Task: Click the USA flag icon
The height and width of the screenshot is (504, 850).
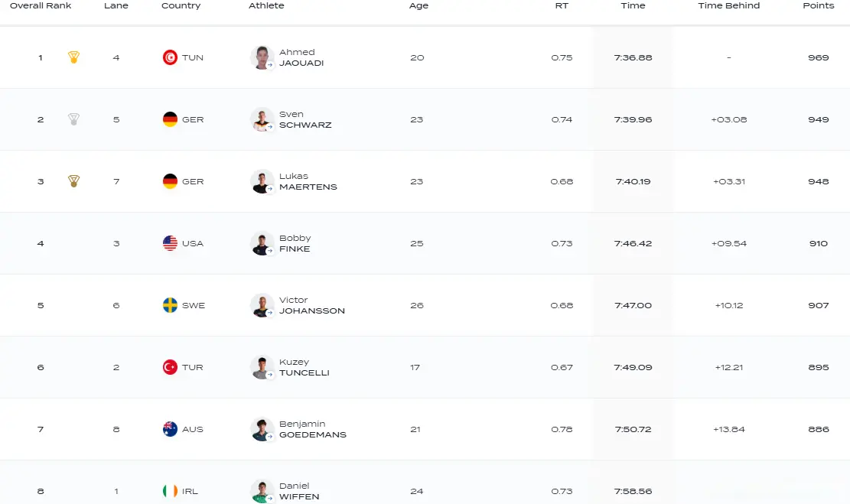Action: click(170, 243)
